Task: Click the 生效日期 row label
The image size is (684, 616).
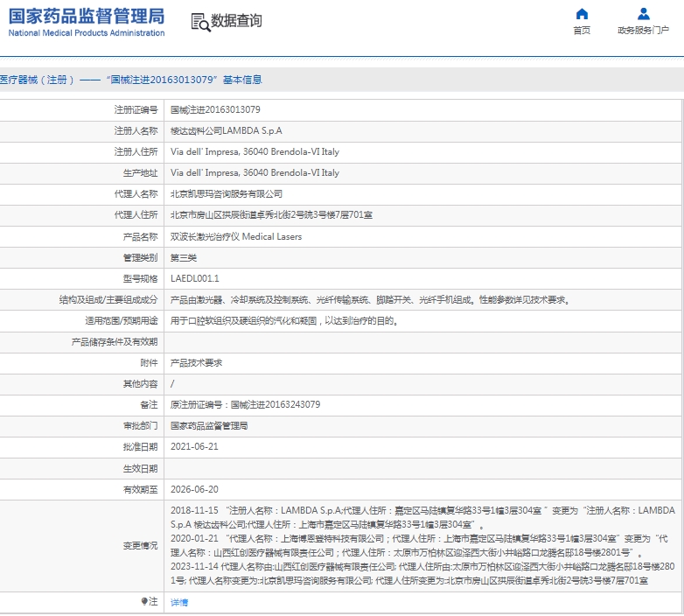Action: [x=140, y=468]
